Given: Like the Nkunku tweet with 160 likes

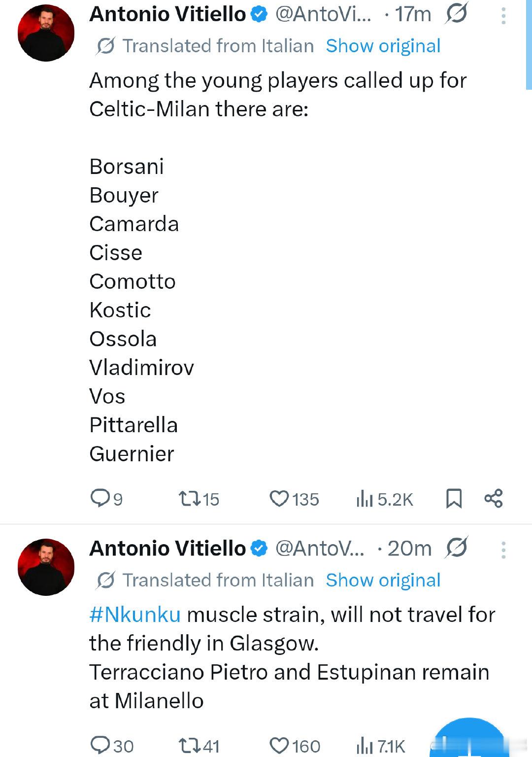Looking at the screenshot, I should [295, 745].
